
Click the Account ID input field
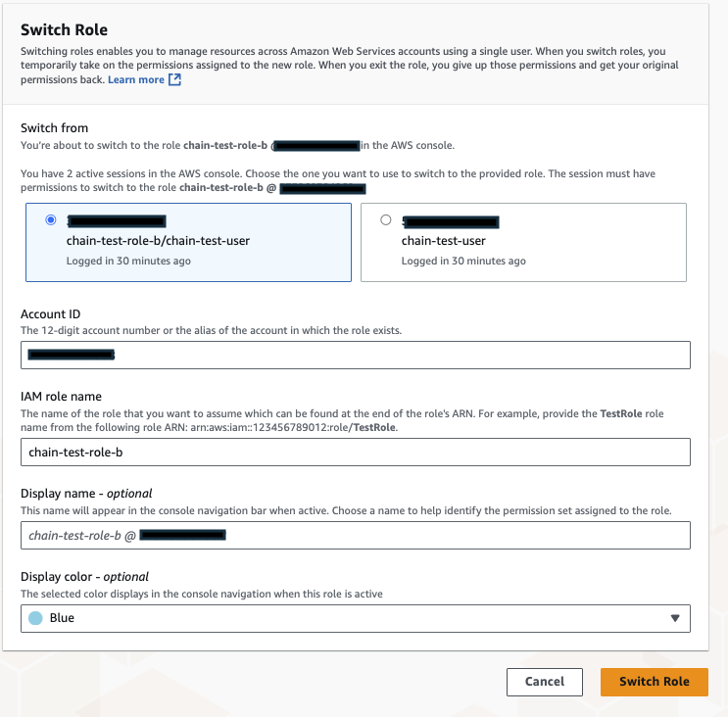[x=355, y=355]
